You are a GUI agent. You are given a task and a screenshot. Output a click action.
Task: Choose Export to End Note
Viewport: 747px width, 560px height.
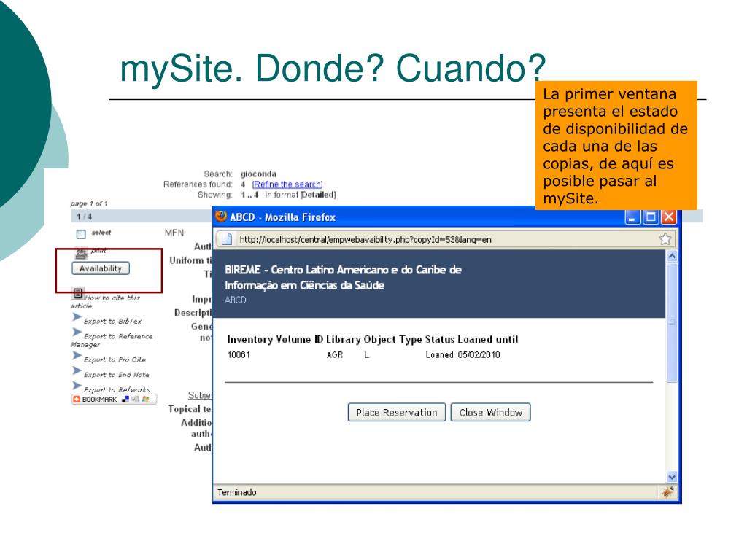pos(116,375)
